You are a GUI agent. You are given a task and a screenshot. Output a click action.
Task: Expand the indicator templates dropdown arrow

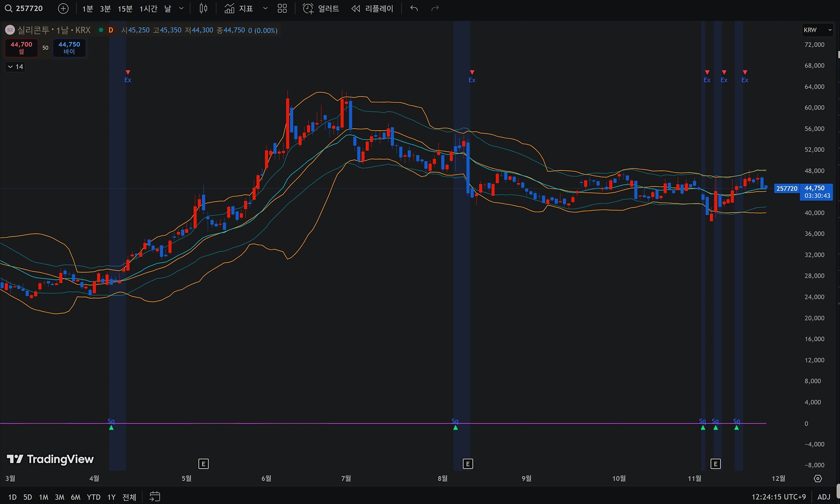point(265,8)
